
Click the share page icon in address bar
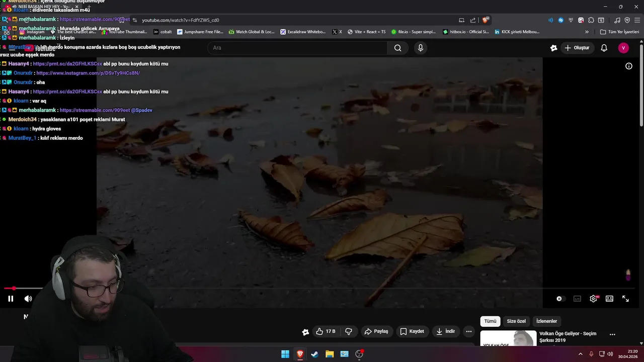pos(473,20)
